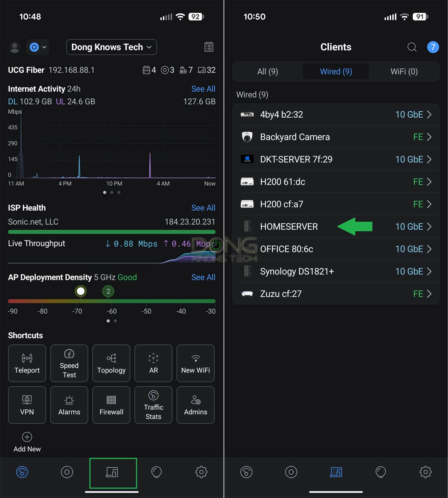Expand the Backyard Camera entry
The image size is (448, 498).
428,137
